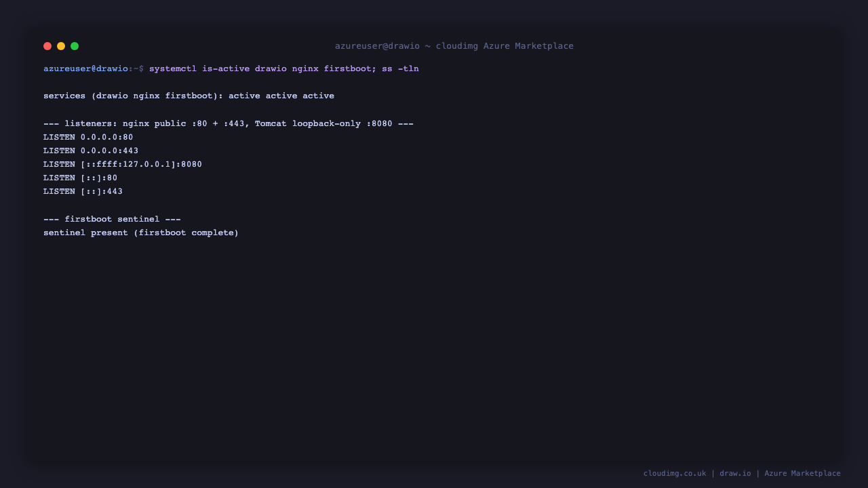Click the line 'LISTEN 0.0.0.0:443'
The height and width of the screenshot is (488, 868).
(91, 150)
